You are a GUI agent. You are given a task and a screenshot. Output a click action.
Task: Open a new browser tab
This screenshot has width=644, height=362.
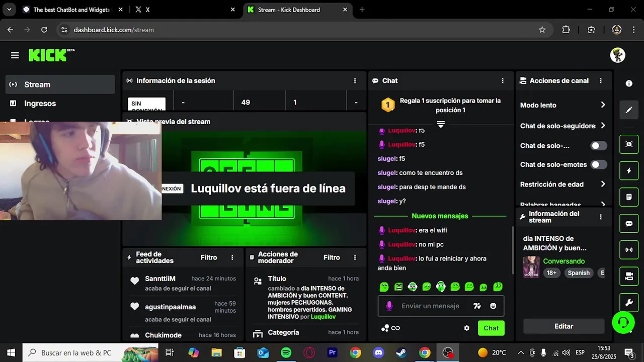pos(362,10)
